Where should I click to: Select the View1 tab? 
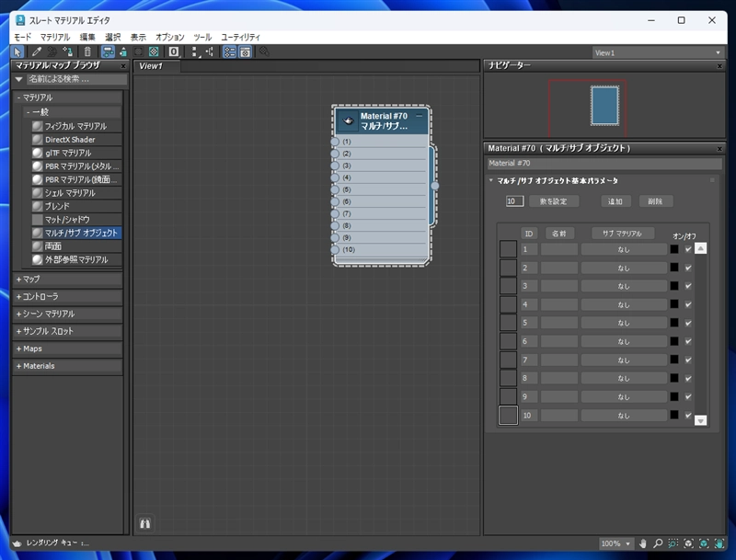point(155,66)
